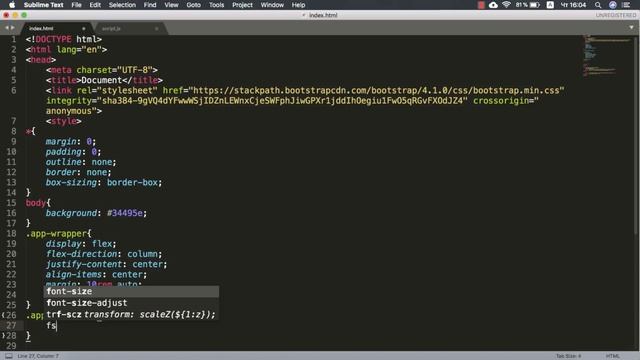Click the integrity sha384 attribute value
This screenshot has width=640, height=360.
click(282, 100)
